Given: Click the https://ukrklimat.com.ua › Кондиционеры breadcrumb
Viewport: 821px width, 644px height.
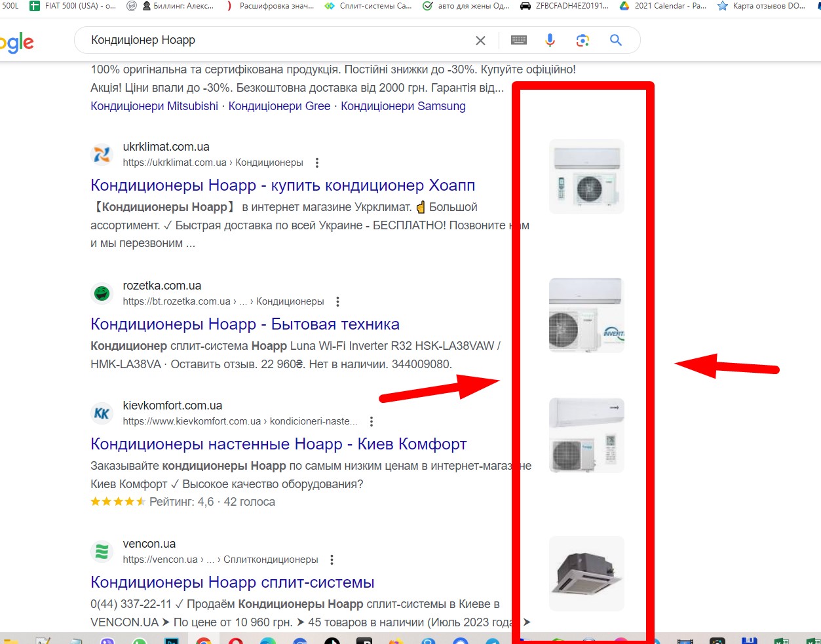Looking at the screenshot, I should (213, 162).
